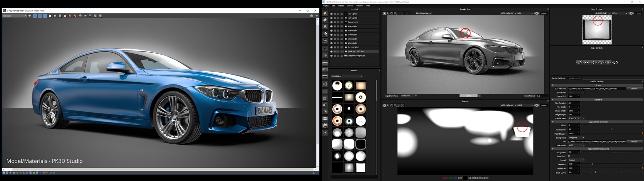Clear image red button in V-Ray toolbar
The height and width of the screenshot is (181, 644).
click(x=70, y=16)
